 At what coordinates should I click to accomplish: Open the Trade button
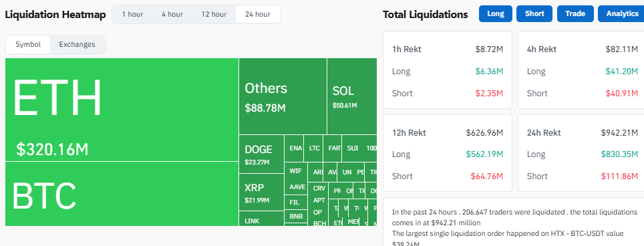(x=575, y=13)
